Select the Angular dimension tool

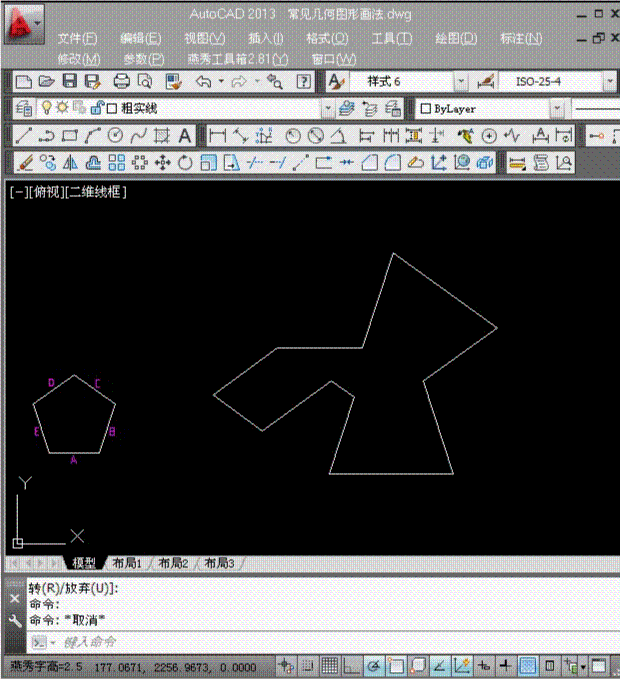coord(339,136)
